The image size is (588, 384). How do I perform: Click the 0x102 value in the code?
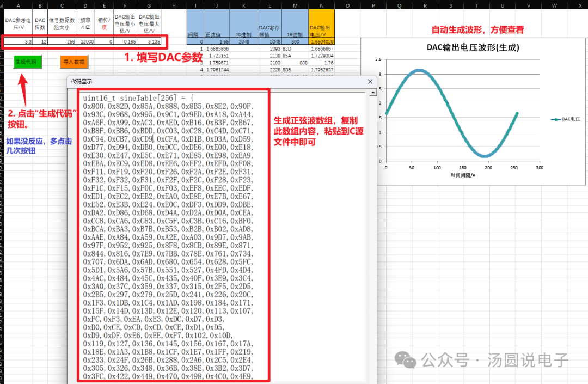(x=196, y=336)
